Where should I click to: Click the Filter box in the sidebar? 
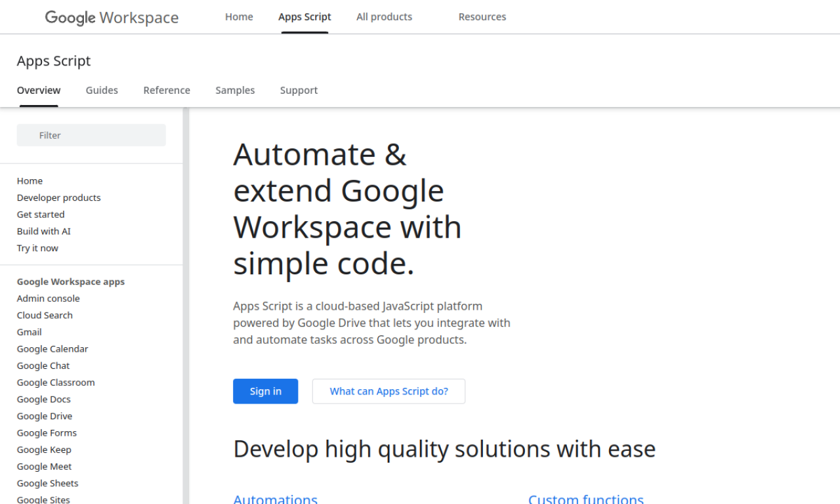click(x=91, y=135)
